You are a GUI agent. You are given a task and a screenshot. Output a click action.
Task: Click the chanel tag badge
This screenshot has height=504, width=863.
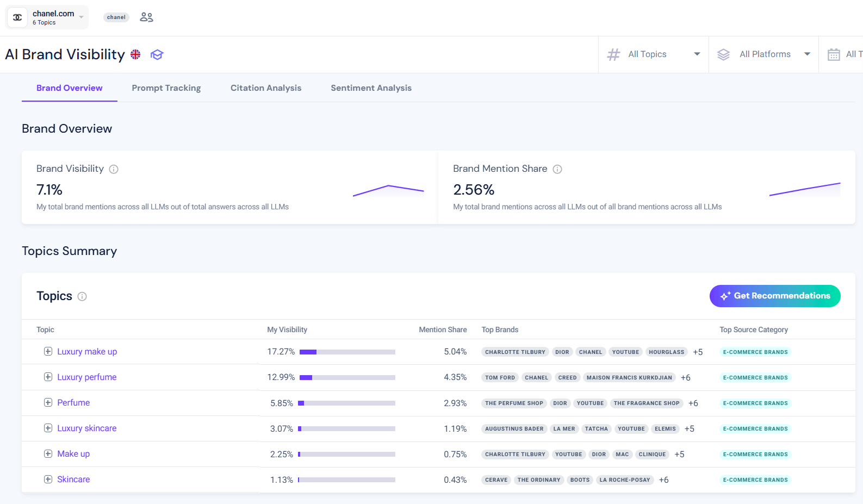116,17
